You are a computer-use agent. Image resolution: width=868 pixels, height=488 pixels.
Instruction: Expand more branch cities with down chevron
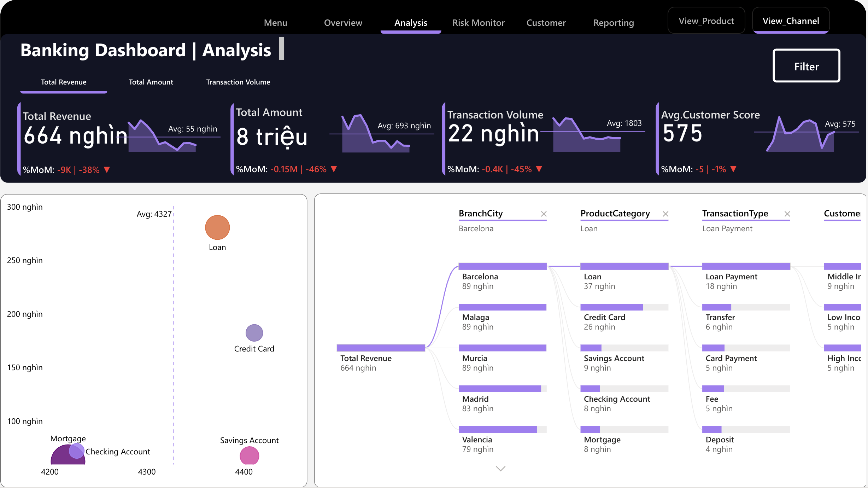point(500,469)
